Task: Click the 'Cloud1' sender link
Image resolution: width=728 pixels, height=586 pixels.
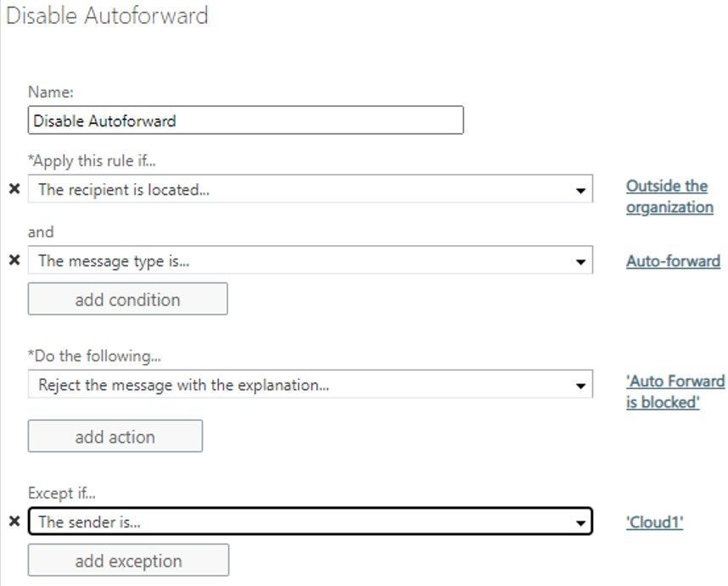Action: click(654, 522)
